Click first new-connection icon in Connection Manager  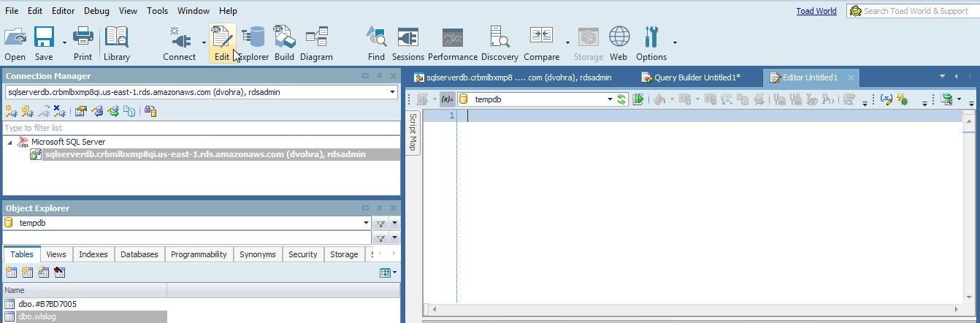click(11, 111)
